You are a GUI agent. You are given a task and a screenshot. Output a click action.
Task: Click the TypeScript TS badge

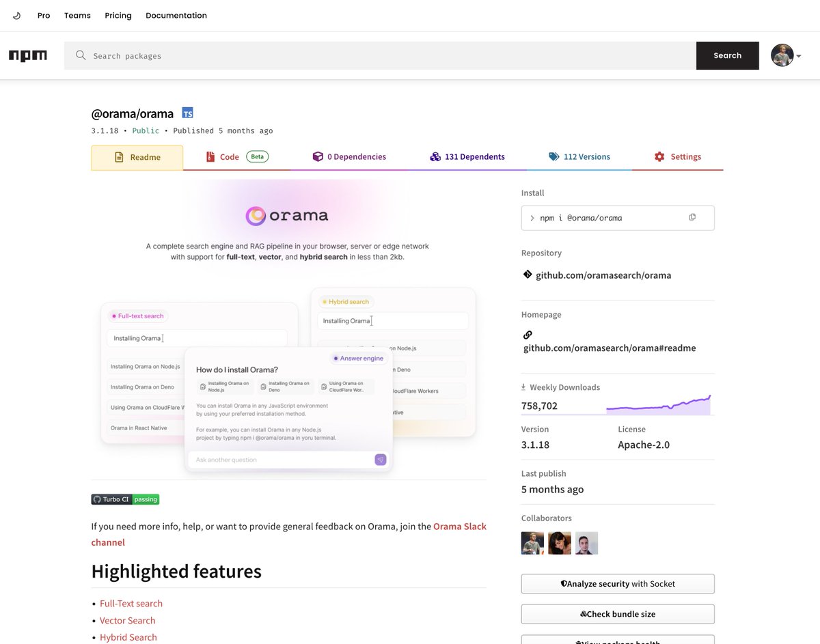coord(188,113)
